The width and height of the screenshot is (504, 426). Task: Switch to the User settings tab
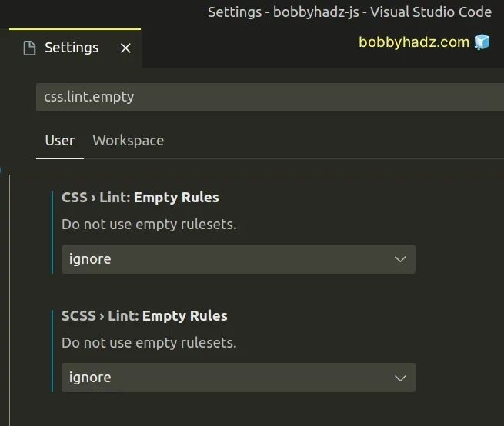tap(60, 141)
